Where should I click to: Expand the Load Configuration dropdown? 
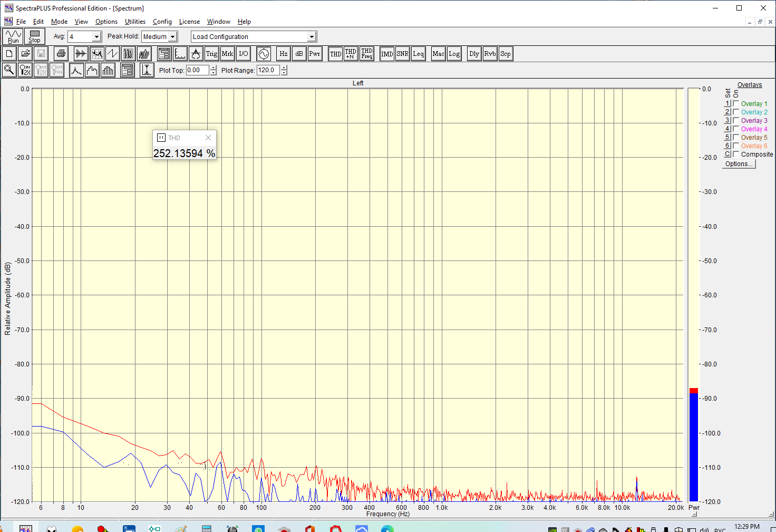(312, 37)
